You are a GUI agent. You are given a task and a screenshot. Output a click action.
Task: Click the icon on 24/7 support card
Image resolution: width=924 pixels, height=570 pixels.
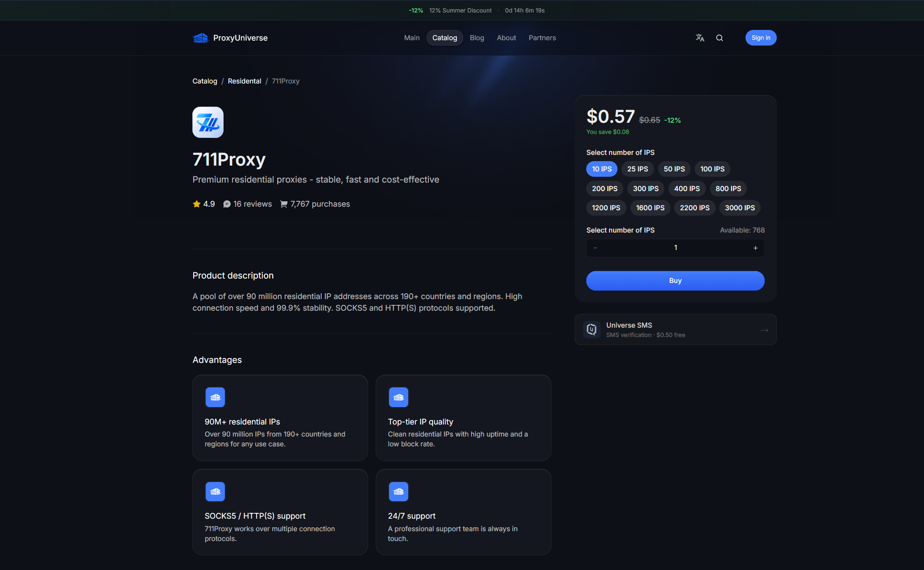tap(398, 491)
